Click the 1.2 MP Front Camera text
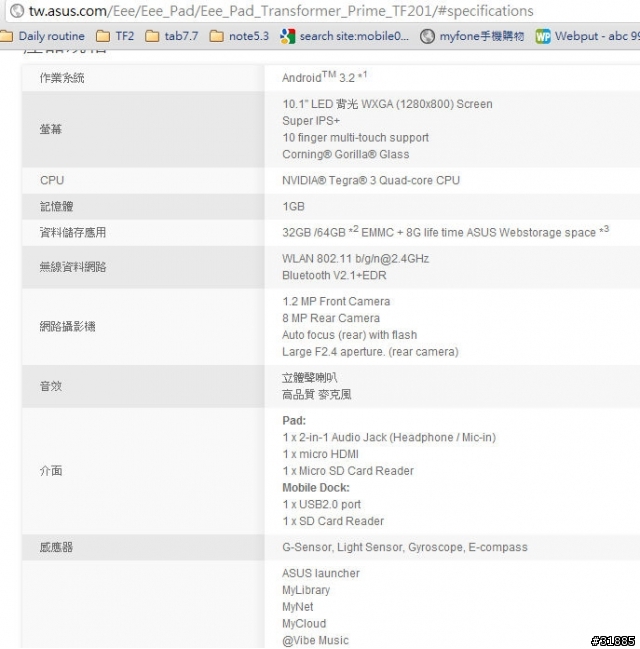Viewport: 640px width, 649px height. pyautogui.click(x=336, y=301)
